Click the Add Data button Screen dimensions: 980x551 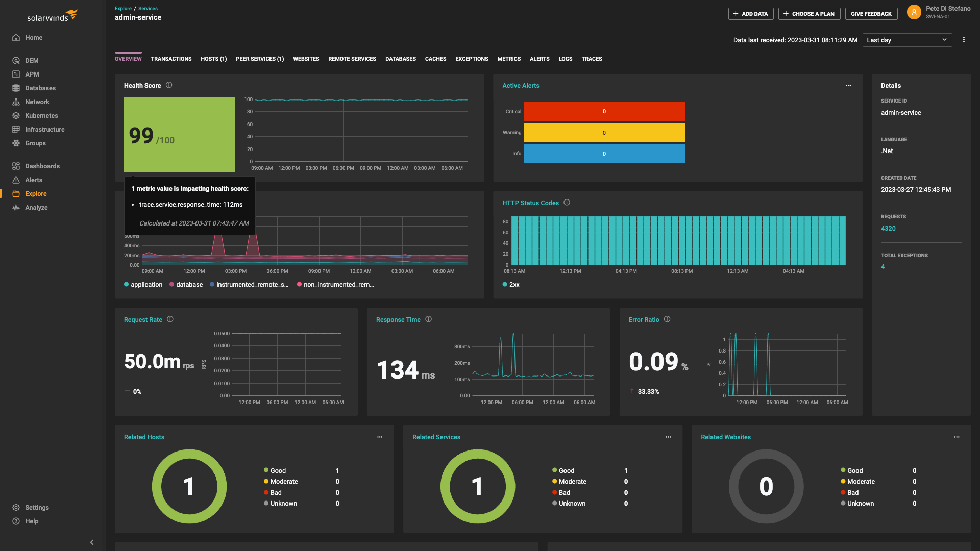(750, 14)
